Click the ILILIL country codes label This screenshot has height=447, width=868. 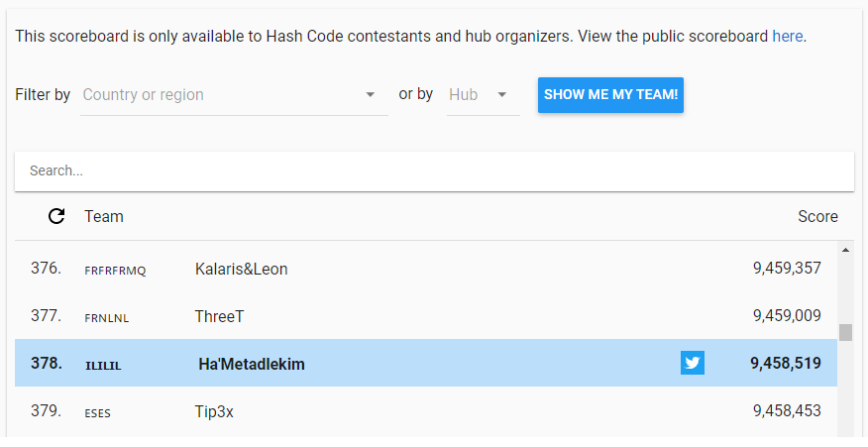tap(103, 366)
